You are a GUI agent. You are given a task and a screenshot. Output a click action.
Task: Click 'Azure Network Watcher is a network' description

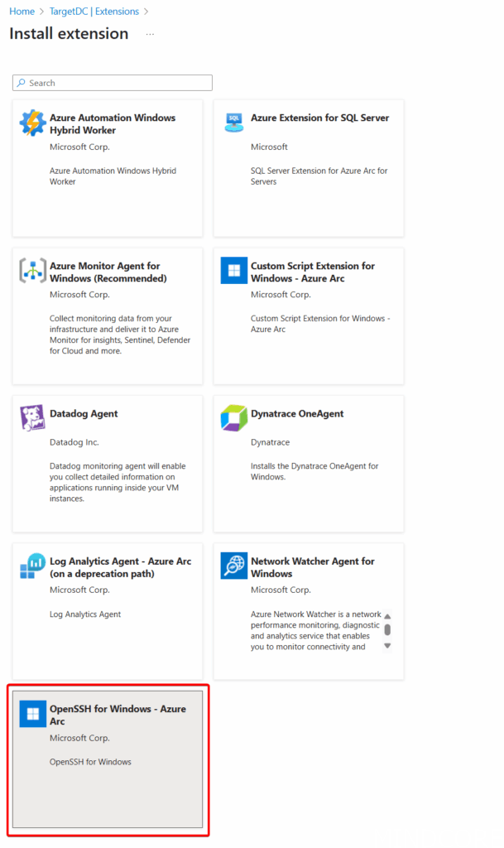tap(315, 630)
